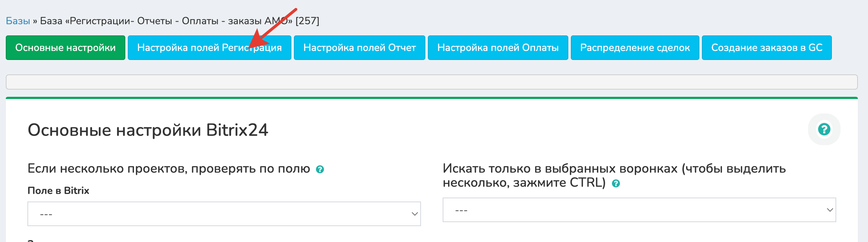The height and width of the screenshot is (242, 868).
Task: Open Распределение сделок section
Action: (635, 48)
